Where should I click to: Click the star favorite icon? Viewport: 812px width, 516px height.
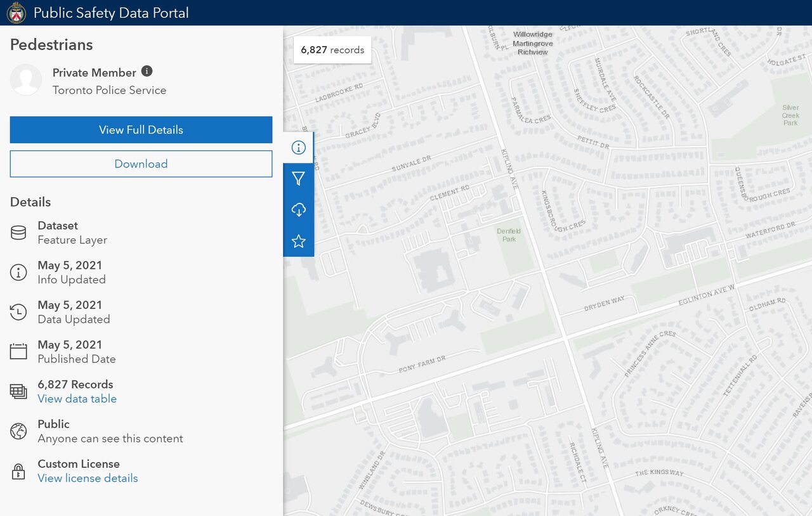(x=299, y=241)
